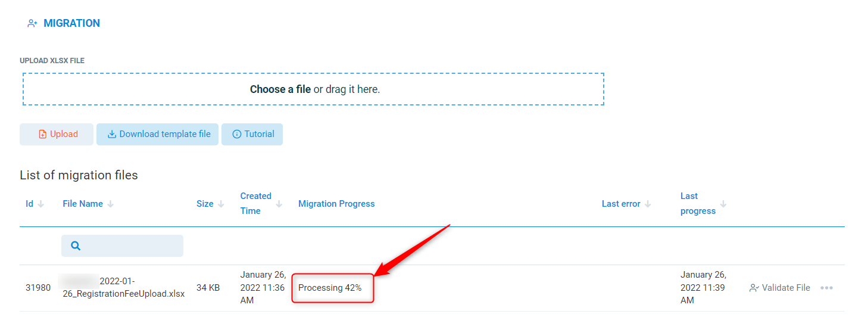868x317 pixels.
Task: Click the MIGRATION page title
Action: (x=71, y=23)
